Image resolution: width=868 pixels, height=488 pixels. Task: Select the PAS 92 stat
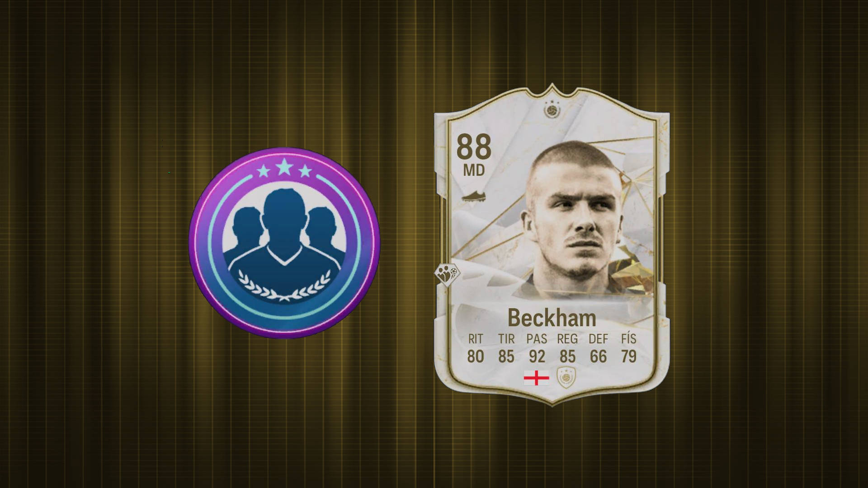coord(537,348)
